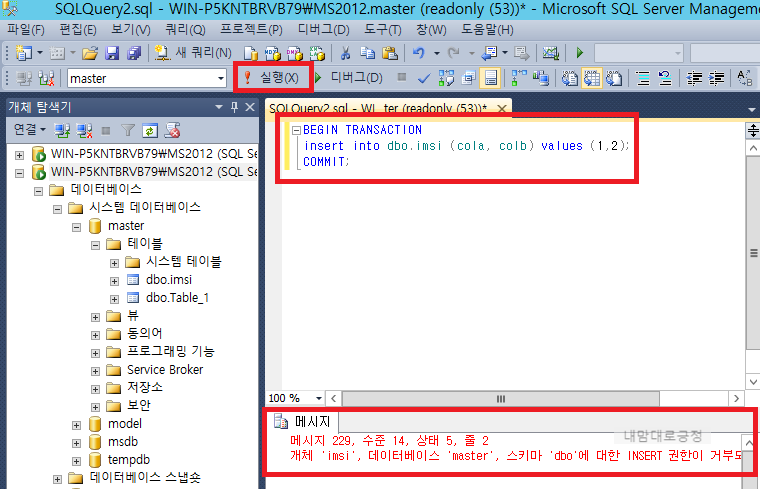The height and width of the screenshot is (489, 760).
Task: Open the Query Options icon
Action: [x=468, y=78]
